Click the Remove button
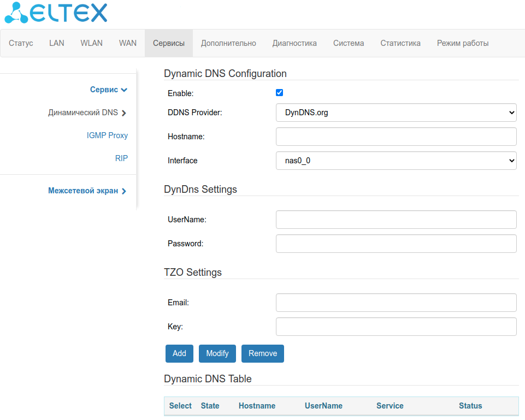Image resolution: width=525 pixels, height=420 pixels. tap(263, 353)
